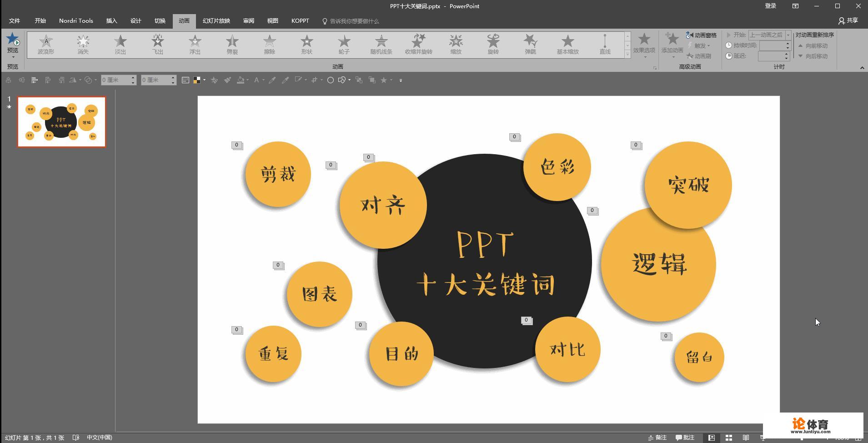Select the 旋转 spin animation
Viewport: 868px width, 443px height.
493,45
